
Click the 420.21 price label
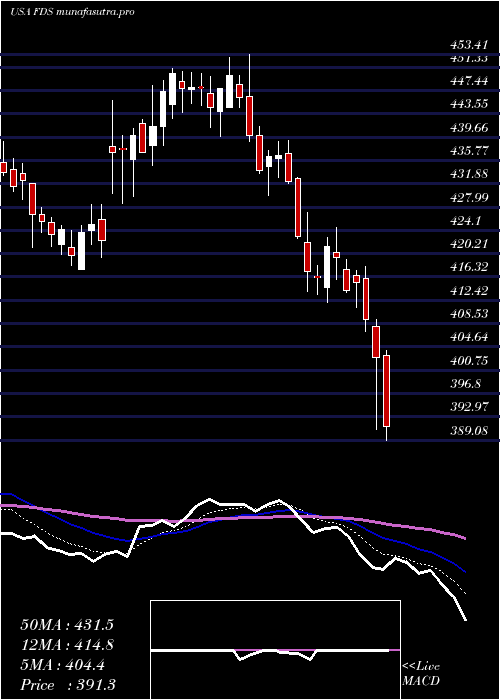point(471,244)
